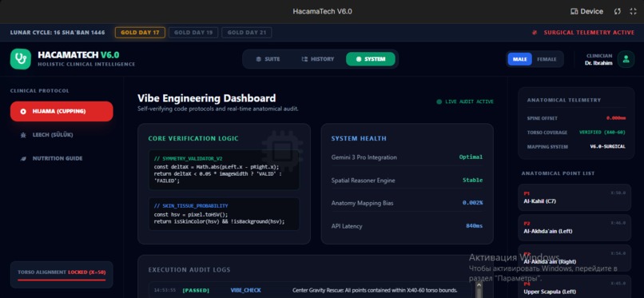
Task: Click the Anatomy Mapping Bias 0.002% value
Action: 473,203
